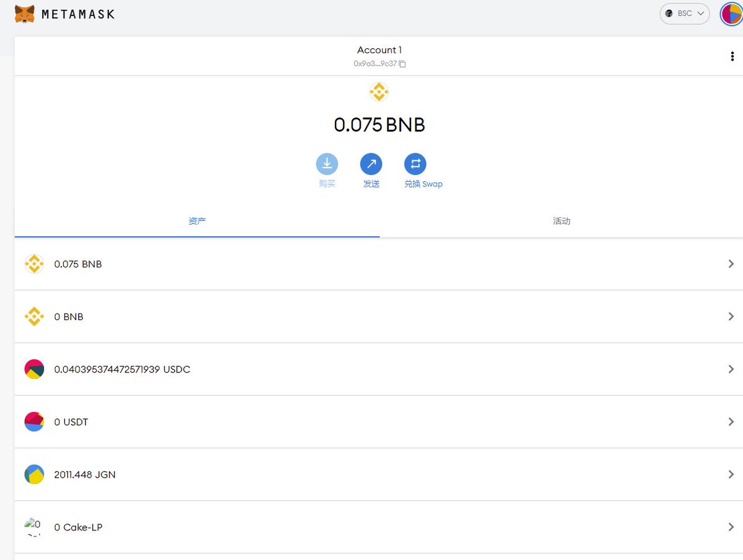Expand the 0 Cake-LP row chevron
The image size is (743, 560).
[731, 527]
